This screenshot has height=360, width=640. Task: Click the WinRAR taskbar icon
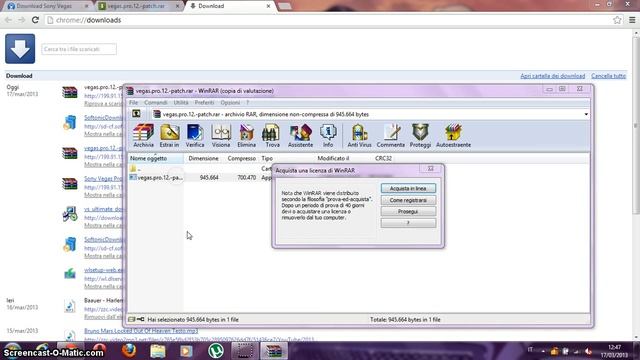(x=274, y=351)
